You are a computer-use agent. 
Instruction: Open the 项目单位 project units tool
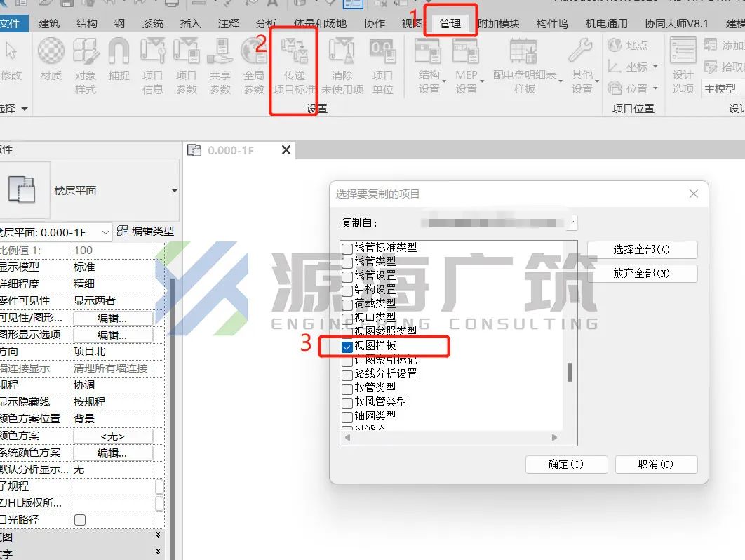[x=382, y=67]
